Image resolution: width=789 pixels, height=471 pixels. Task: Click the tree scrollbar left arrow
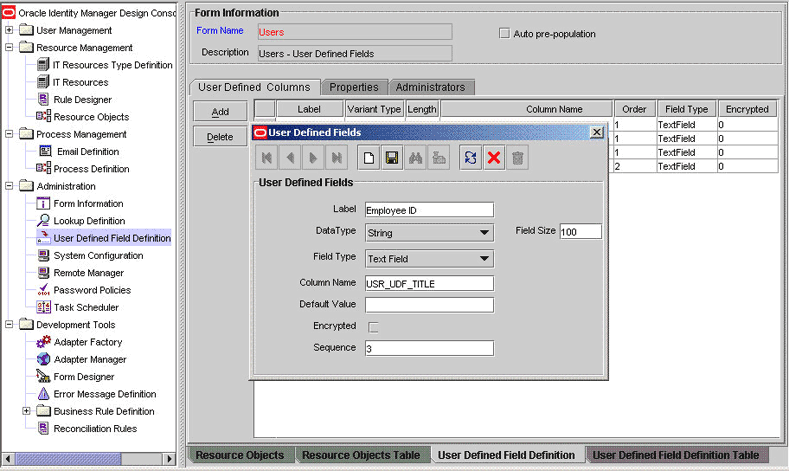[x=8, y=458]
